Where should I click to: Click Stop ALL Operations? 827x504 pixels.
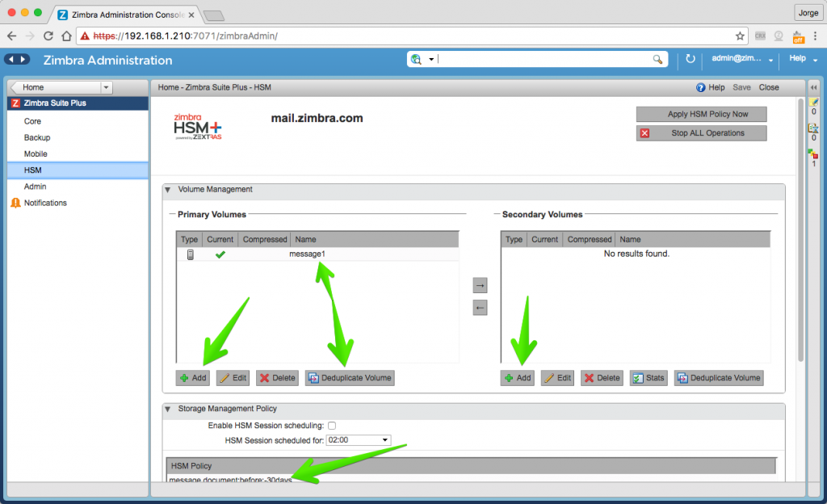[702, 133]
